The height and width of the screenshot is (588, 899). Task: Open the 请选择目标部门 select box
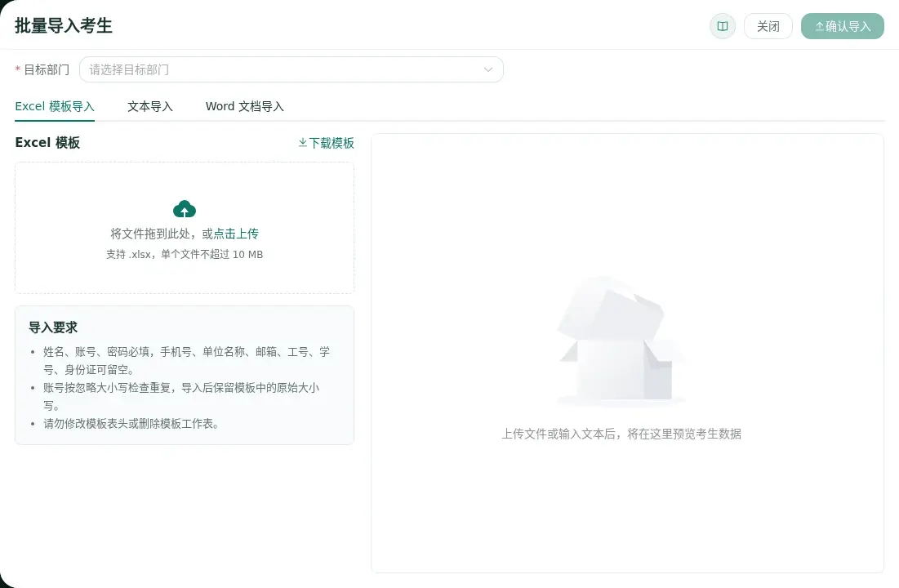coord(292,69)
